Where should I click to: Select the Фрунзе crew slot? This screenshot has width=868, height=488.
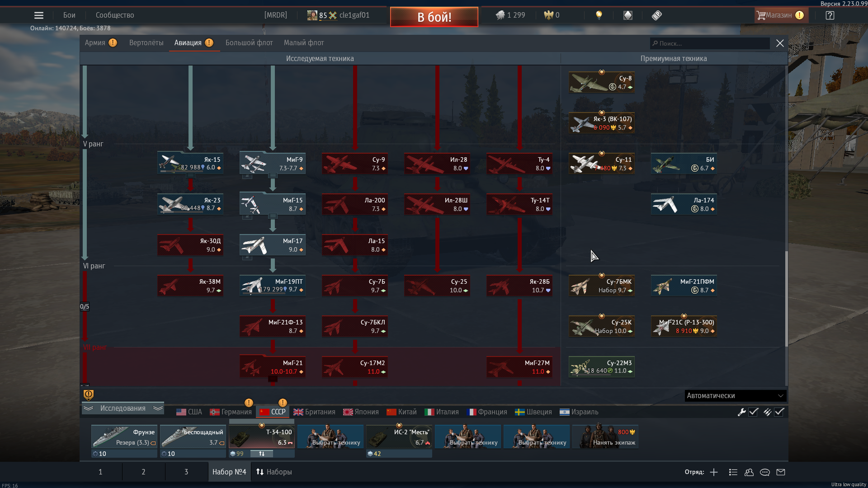[x=124, y=436]
